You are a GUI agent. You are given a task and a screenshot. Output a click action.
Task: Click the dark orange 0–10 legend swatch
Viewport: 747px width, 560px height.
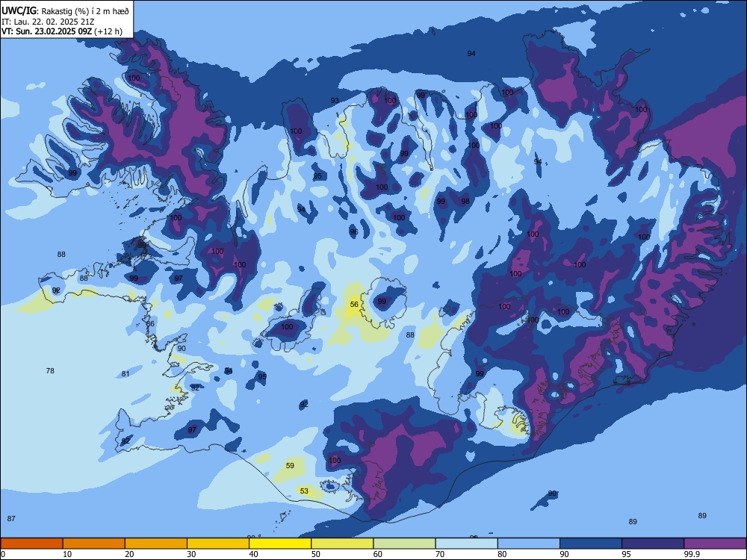coord(31,544)
